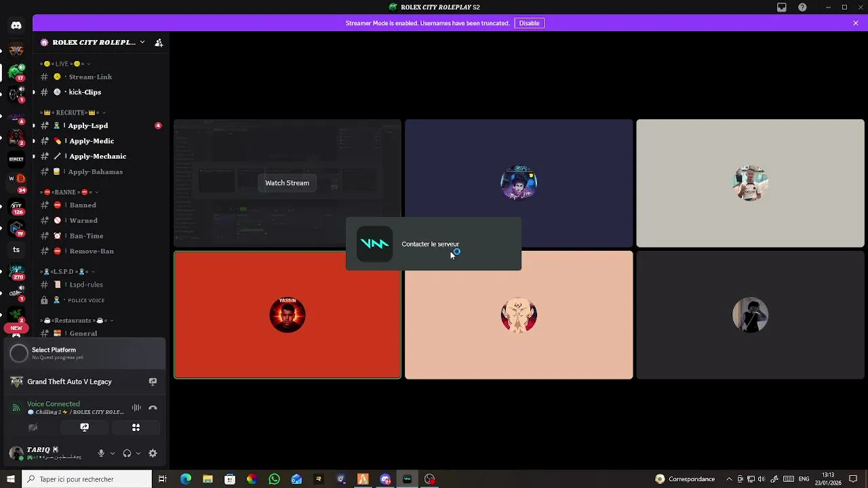Open Task View on the taskbar
This screenshot has height=488, width=868.
click(163, 479)
